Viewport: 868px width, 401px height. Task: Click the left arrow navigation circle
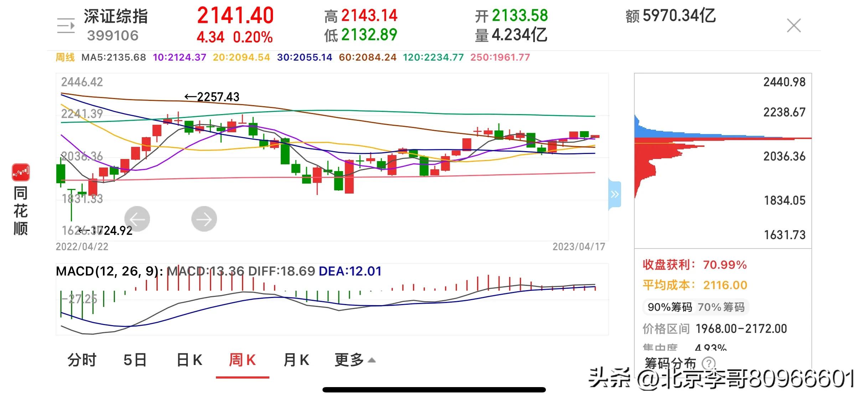tap(137, 219)
